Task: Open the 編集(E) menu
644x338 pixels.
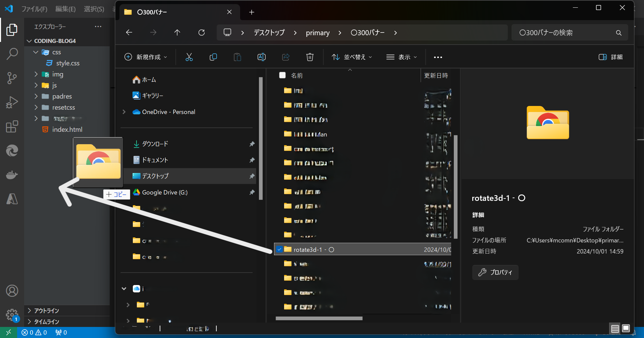Action: pos(65,9)
